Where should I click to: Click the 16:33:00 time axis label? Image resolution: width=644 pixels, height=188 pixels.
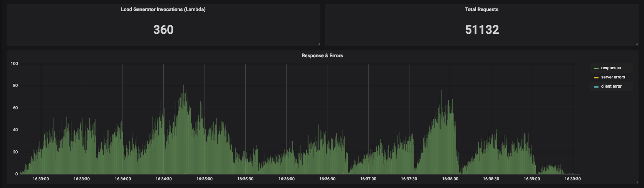pos(40,179)
